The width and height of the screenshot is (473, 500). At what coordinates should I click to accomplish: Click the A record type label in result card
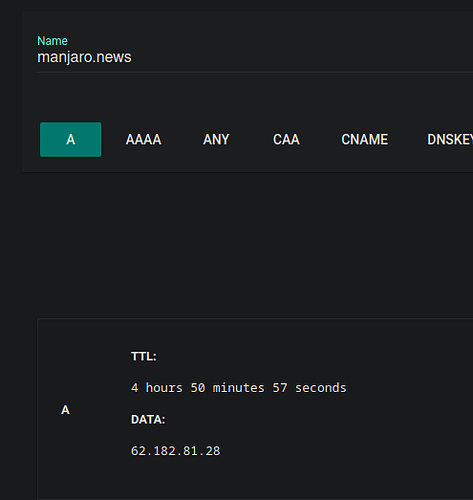[x=65, y=410]
